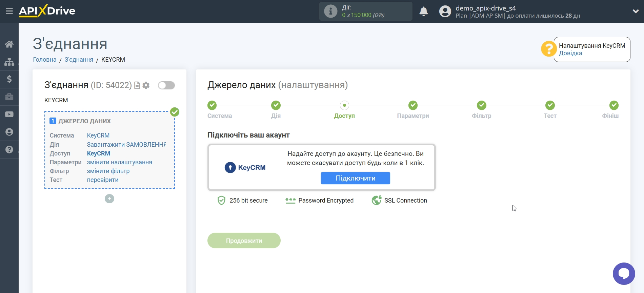
Task: Click the Продовжити button
Action: pyautogui.click(x=244, y=240)
